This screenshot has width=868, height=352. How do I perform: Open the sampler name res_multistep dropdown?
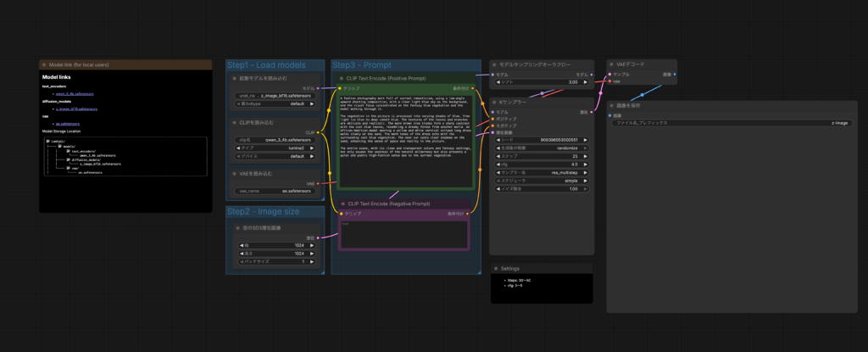tap(540, 172)
